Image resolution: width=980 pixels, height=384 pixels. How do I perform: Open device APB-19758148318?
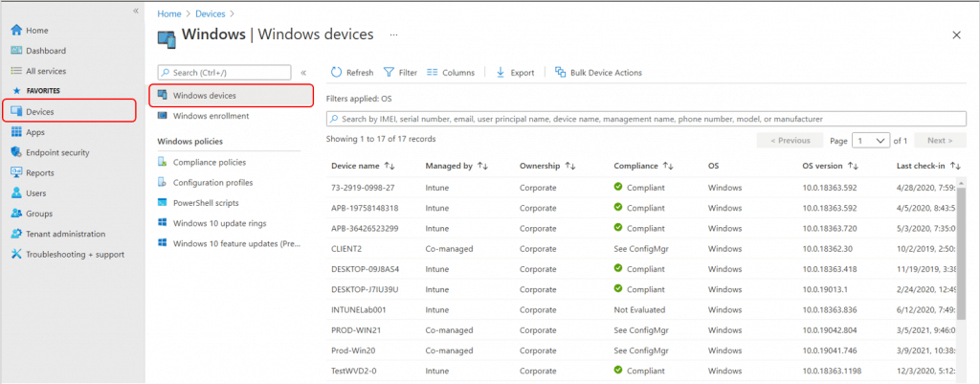[x=365, y=208]
